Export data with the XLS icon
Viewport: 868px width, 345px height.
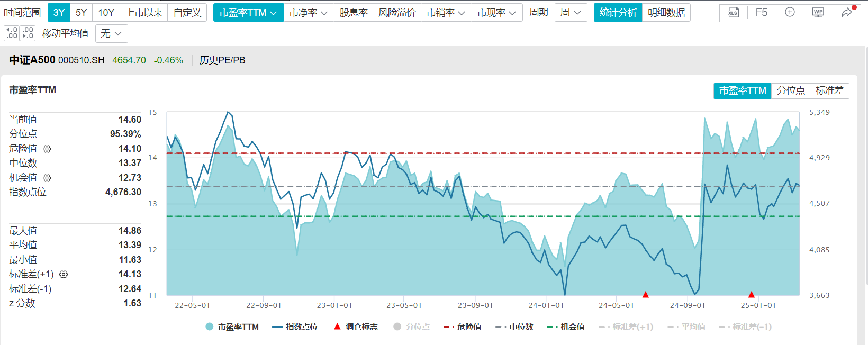click(733, 13)
